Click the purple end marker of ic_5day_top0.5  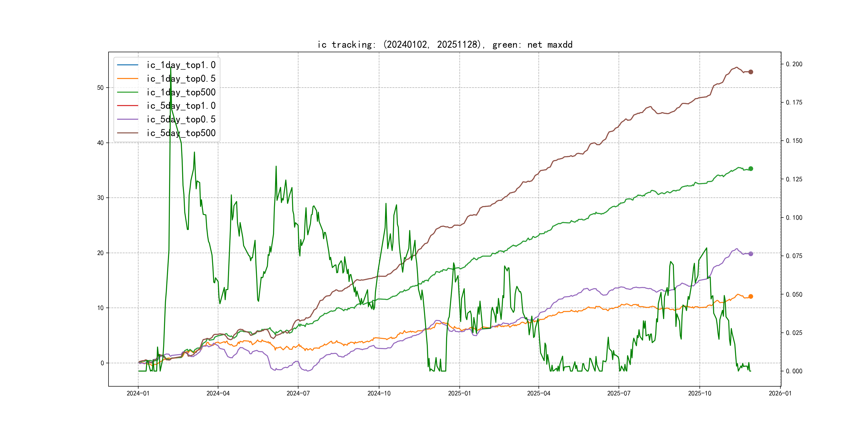point(750,254)
